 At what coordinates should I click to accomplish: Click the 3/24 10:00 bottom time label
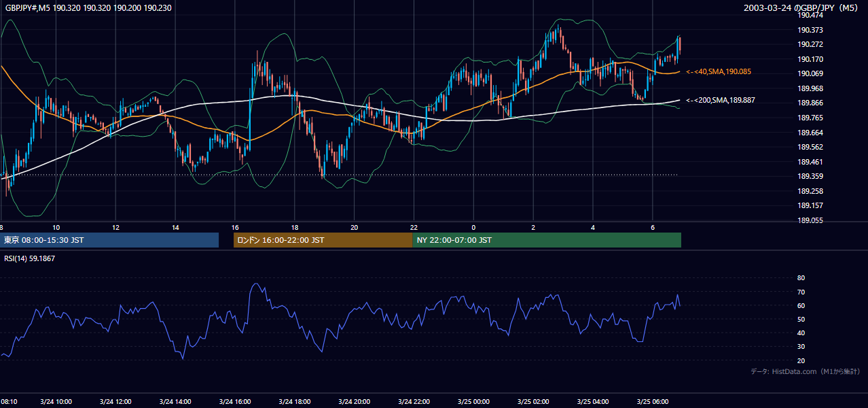pyautogui.click(x=55, y=401)
